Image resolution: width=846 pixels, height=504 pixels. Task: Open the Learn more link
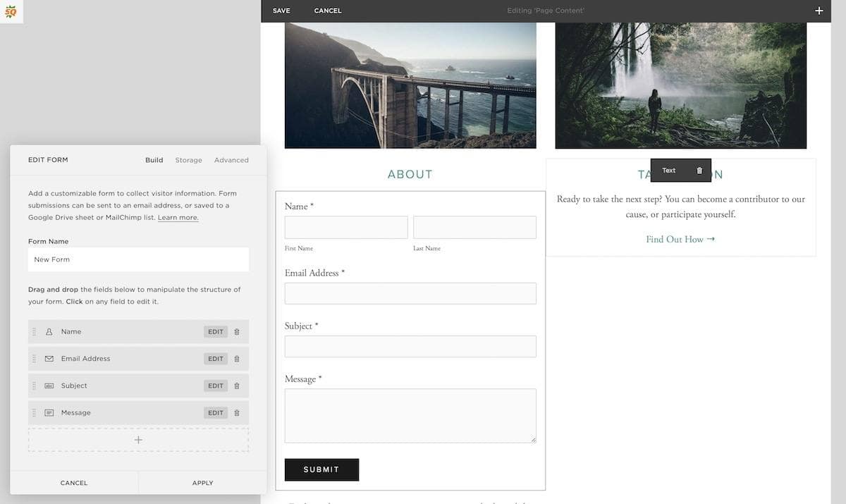click(x=178, y=217)
